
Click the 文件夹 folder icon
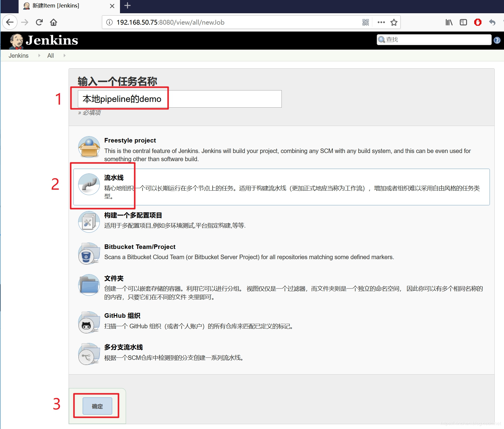click(x=88, y=285)
